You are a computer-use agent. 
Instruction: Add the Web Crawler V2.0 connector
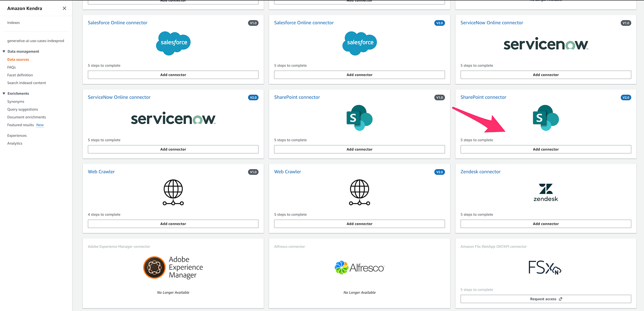(360, 224)
